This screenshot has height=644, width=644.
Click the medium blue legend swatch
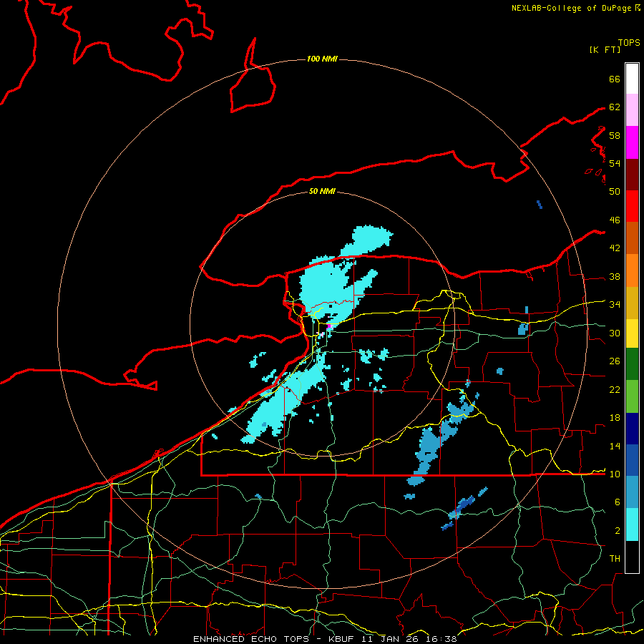632,460
